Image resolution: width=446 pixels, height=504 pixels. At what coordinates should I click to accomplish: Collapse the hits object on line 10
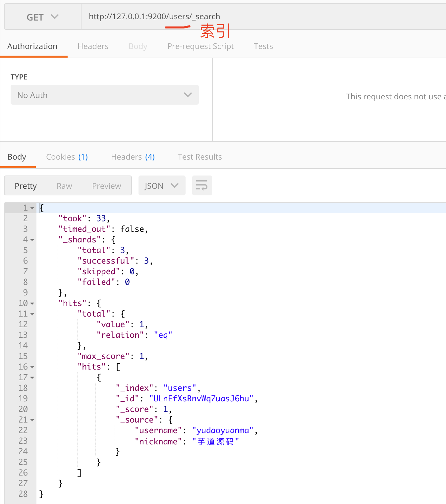(32, 304)
